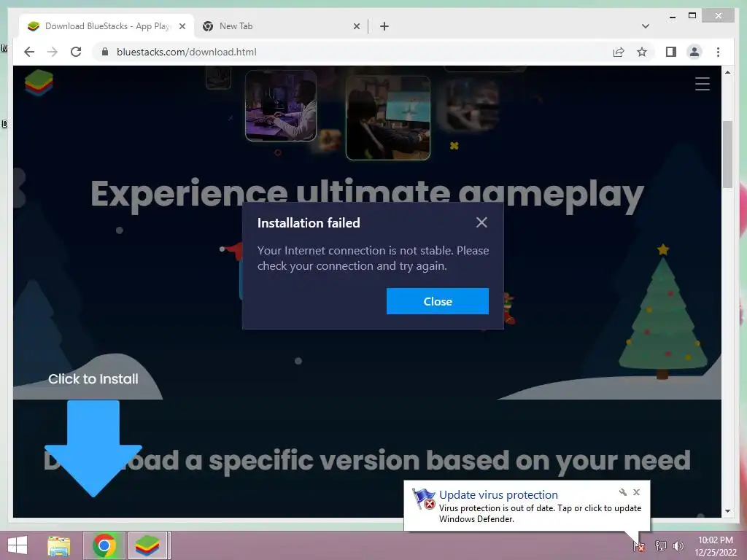Click the padlock site info icon
The height and width of the screenshot is (560, 747).
pos(105,52)
